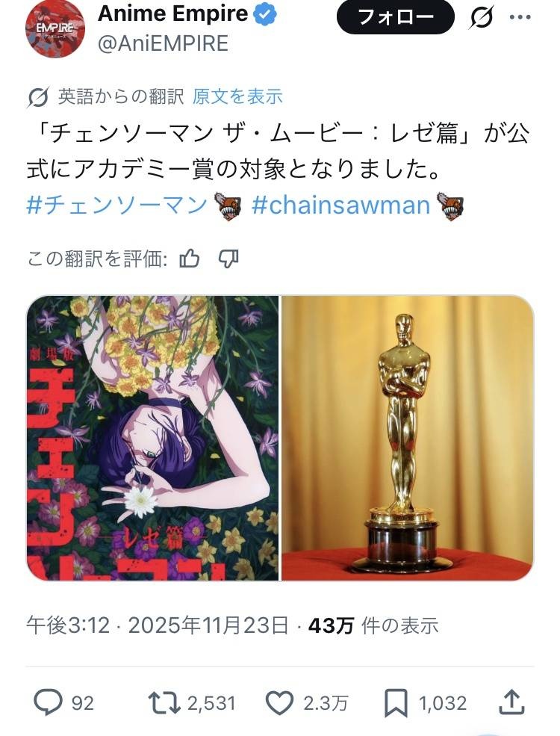Open the #チェンソーマン hashtag

[116, 205]
